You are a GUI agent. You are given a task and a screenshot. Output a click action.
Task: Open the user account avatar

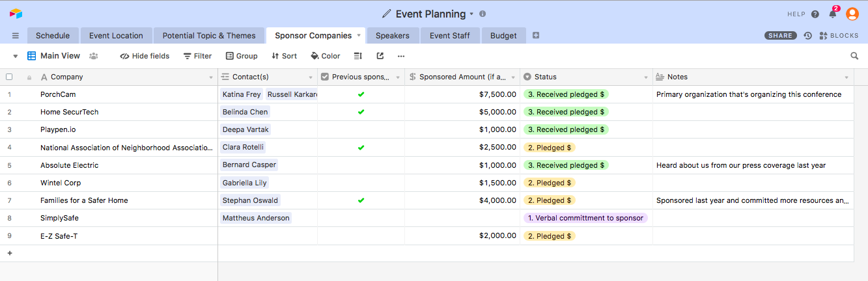coord(852,14)
